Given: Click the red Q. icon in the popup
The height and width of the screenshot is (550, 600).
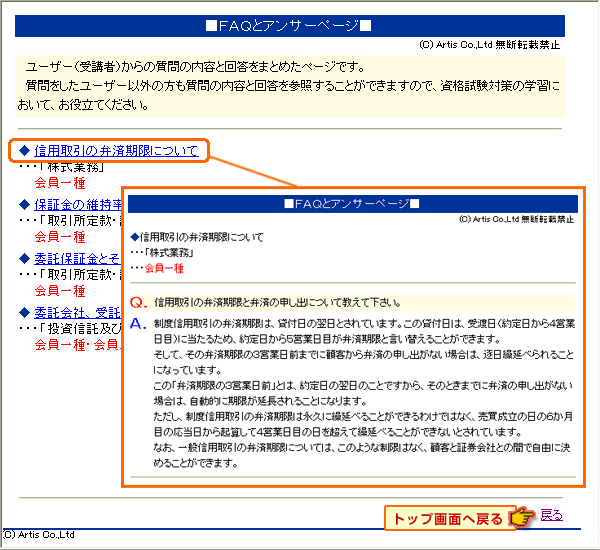Looking at the screenshot, I should click(139, 302).
